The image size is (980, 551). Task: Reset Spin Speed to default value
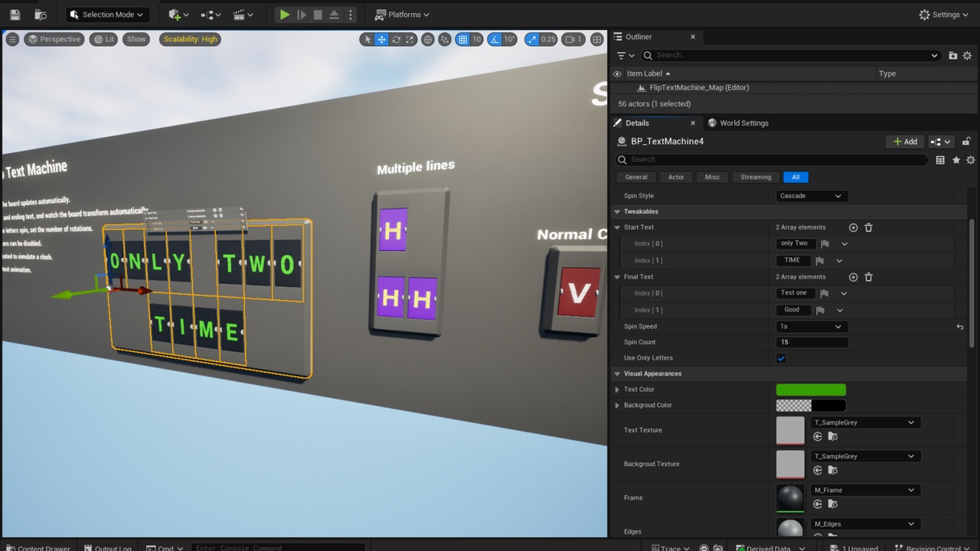(960, 327)
